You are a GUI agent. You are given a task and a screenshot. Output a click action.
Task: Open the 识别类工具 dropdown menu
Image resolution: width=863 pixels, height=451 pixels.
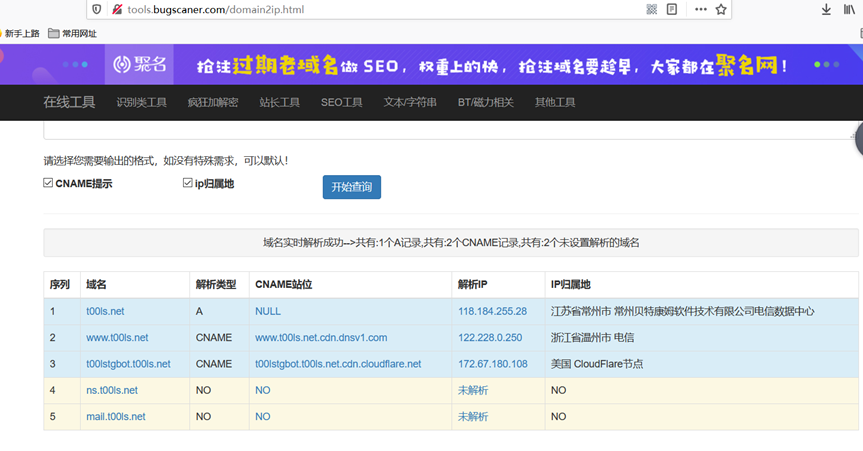click(x=141, y=102)
